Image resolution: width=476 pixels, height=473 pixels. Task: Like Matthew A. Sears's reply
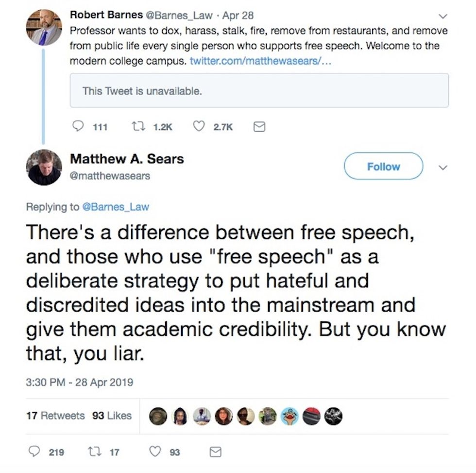coord(155,452)
